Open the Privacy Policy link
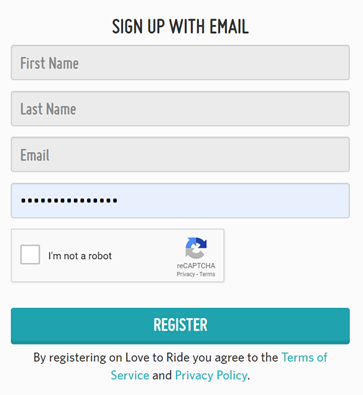Image resolution: width=363 pixels, height=395 pixels. pyautogui.click(x=211, y=375)
